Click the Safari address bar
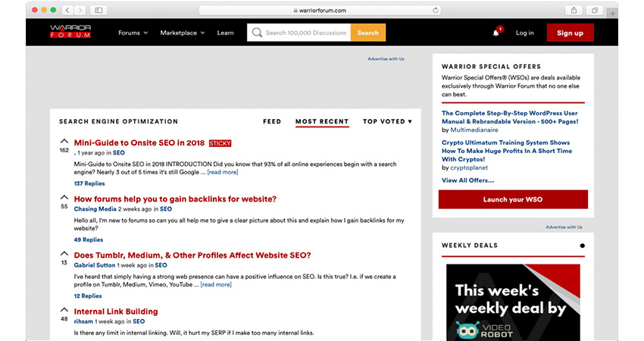This screenshot has width=644, height=341. [x=320, y=11]
